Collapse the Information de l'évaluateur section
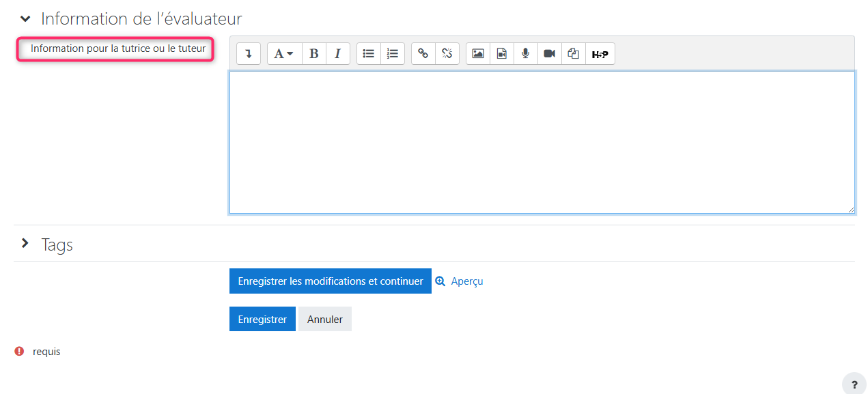This screenshot has height=394, width=868. [x=25, y=19]
